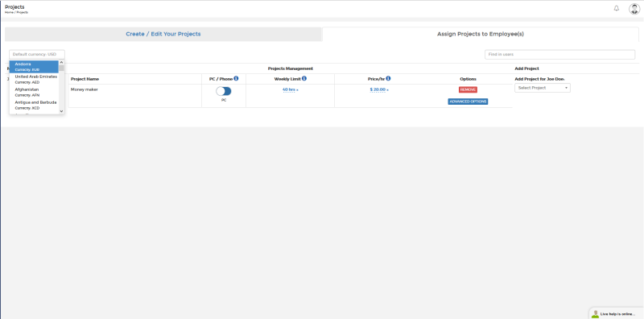
Task: Click the Weekly Limit info icon
Action: (x=304, y=78)
